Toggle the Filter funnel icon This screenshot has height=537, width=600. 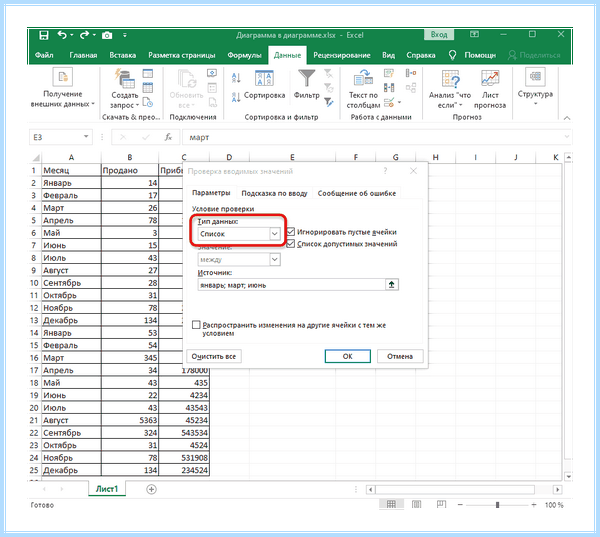point(307,78)
